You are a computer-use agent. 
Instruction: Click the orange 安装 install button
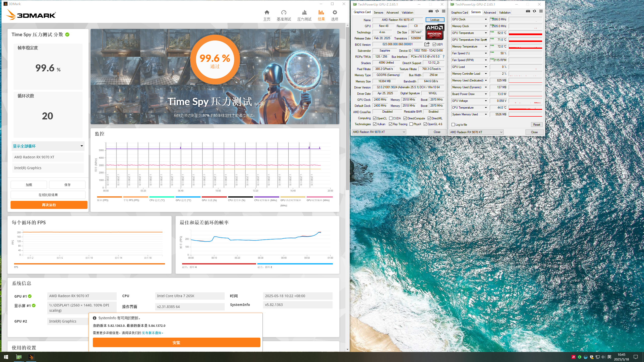(176, 342)
